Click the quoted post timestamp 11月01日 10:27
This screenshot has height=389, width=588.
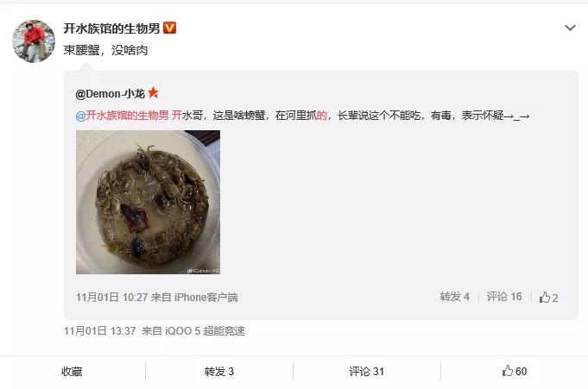111,298
